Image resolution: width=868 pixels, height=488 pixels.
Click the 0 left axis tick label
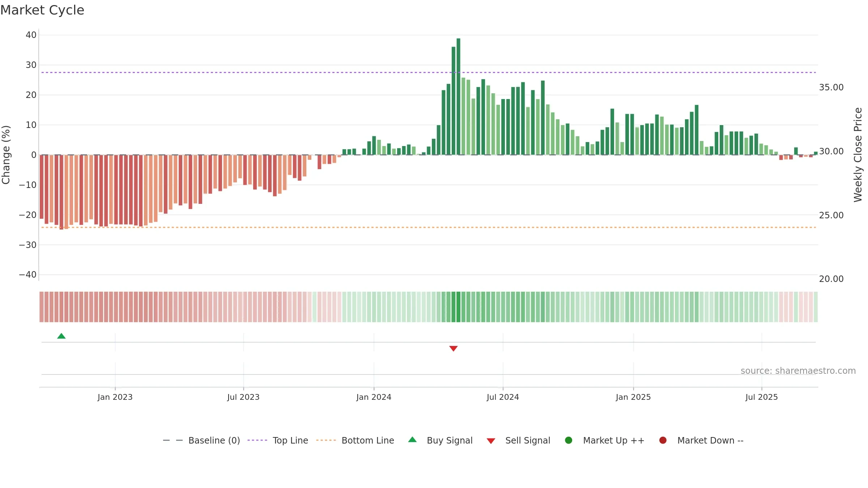(34, 155)
